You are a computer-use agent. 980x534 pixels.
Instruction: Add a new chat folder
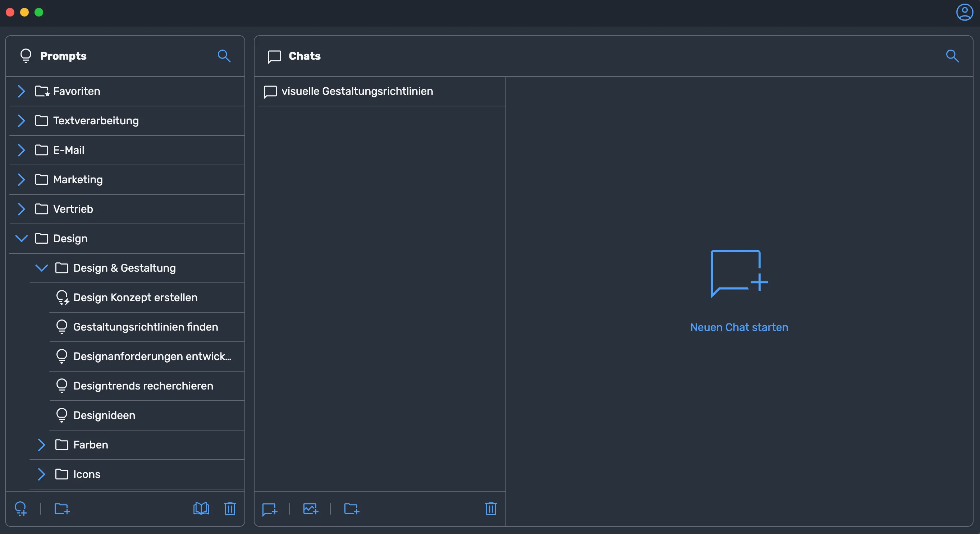click(352, 509)
